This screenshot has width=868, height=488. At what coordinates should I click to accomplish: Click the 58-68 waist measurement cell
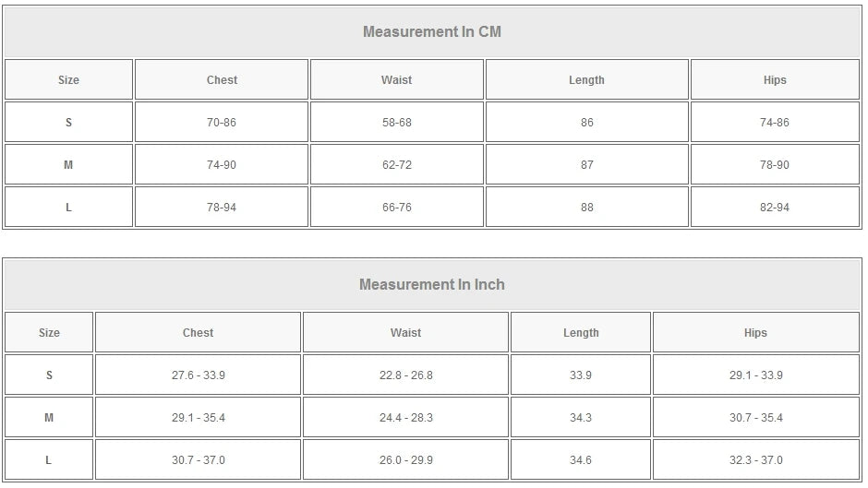coord(397,123)
